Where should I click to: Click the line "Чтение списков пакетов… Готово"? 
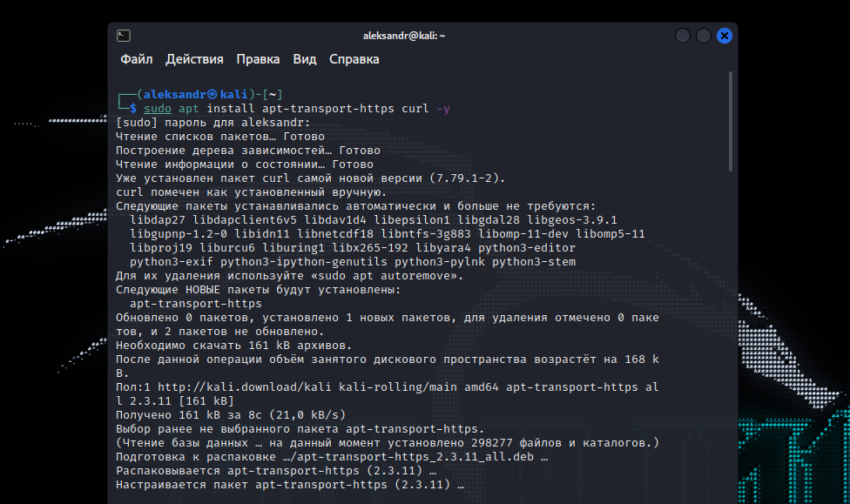click(220, 137)
